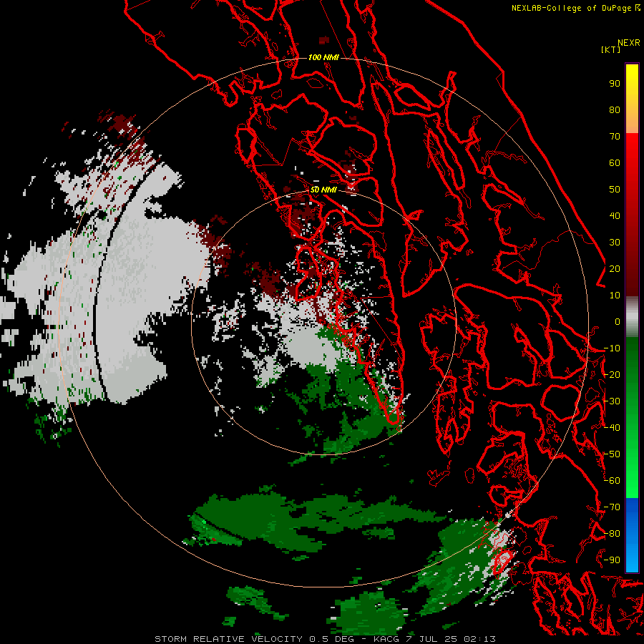Click the STORM RELATIVE VELOCITY title text

coord(229,639)
